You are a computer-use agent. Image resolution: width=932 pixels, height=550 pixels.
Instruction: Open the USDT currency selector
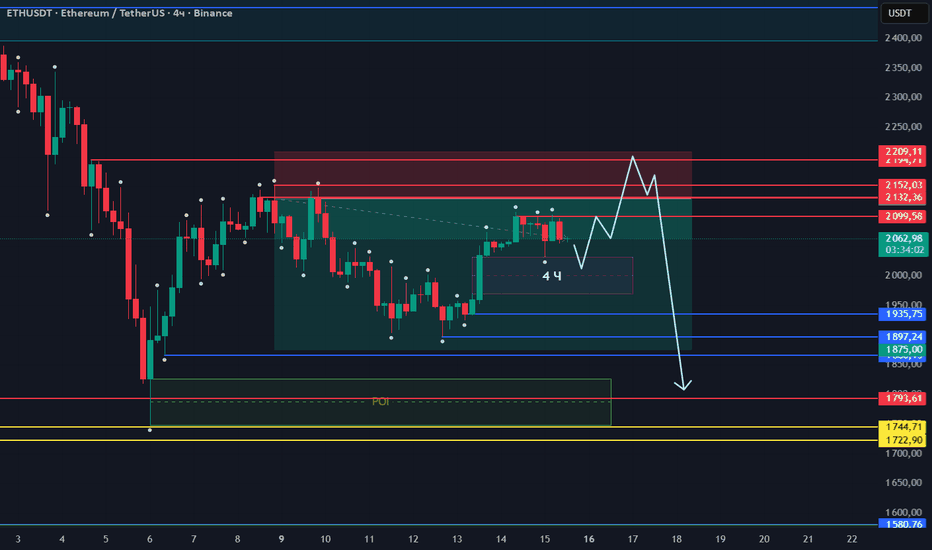(903, 13)
